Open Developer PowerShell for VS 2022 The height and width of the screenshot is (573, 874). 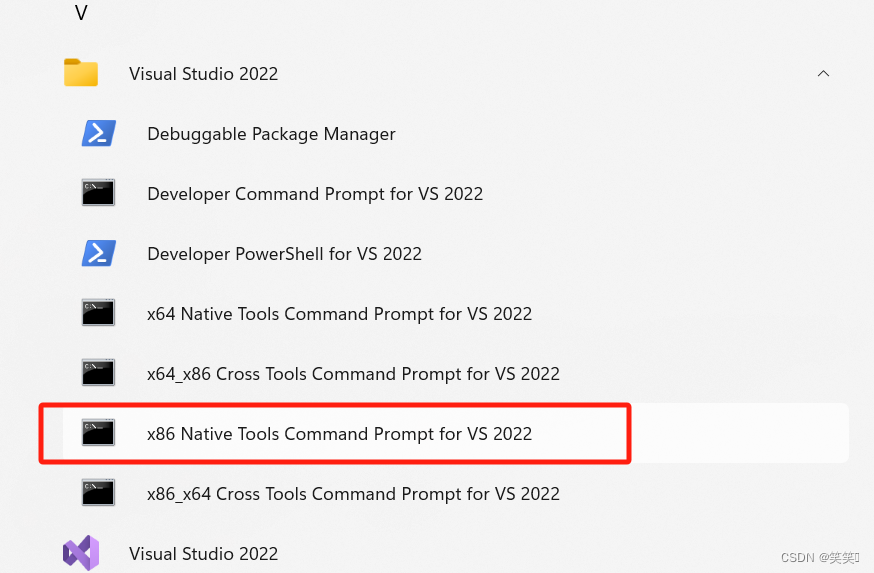(x=284, y=254)
